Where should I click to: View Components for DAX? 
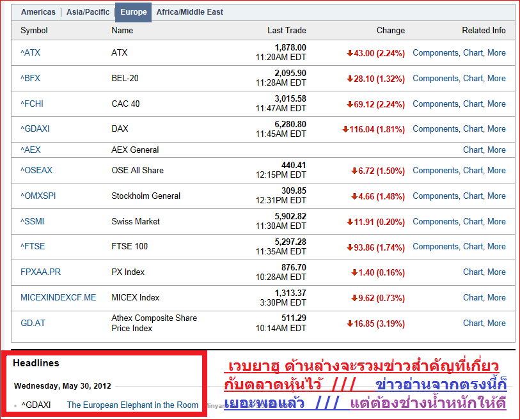point(436,128)
